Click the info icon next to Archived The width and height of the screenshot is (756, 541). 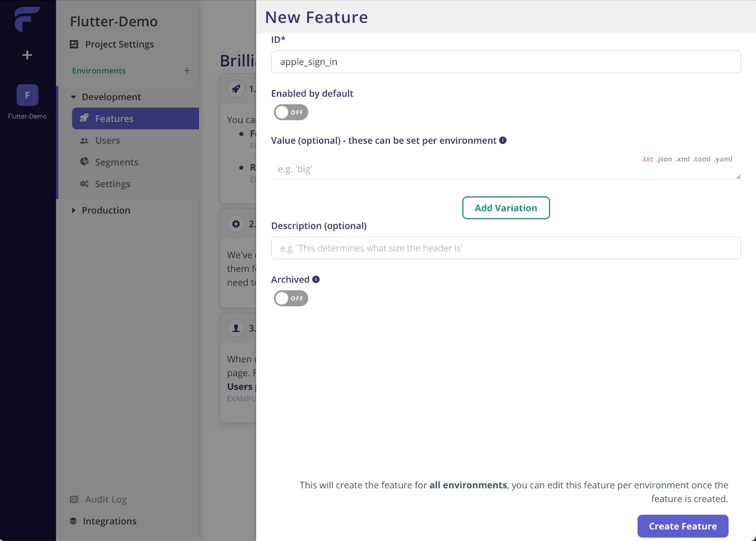point(316,279)
